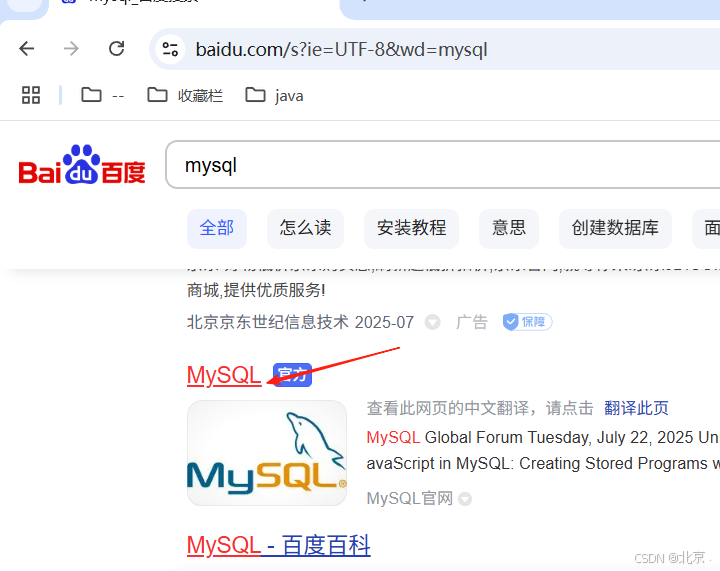Open the '--' bookmarks folder
The height and width of the screenshot is (571, 720).
[102, 95]
